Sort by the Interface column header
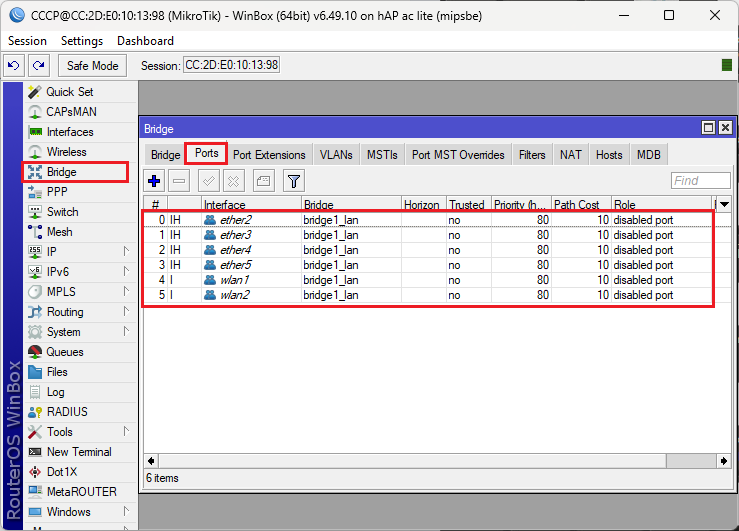Viewport: 739px width, 531px height. pyautogui.click(x=251, y=204)
